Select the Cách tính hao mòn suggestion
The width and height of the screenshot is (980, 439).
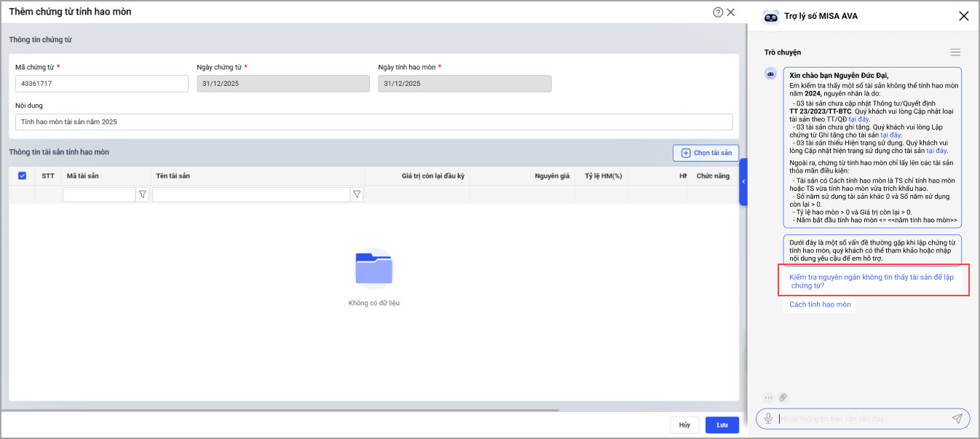pyautogui.click(x=820, y=304)
